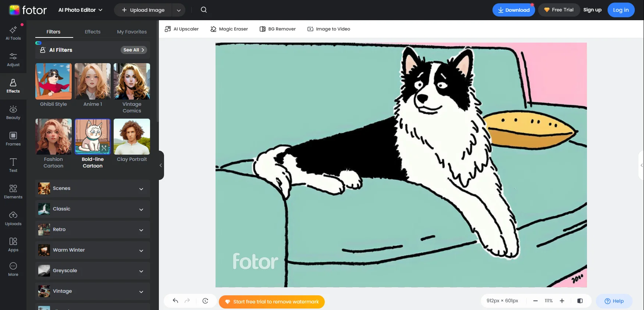Screen dimensions: 644x310
Task: Launch the Image to Video tool
Action: (x=329, y=29)
